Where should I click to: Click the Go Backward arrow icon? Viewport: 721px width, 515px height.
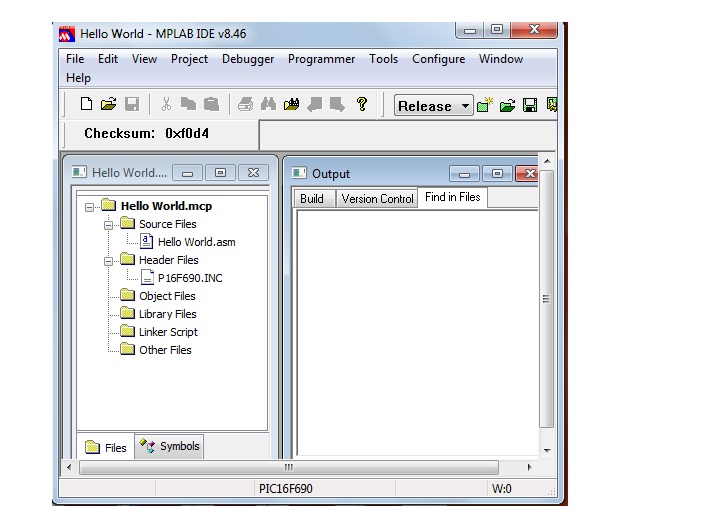tap(315, 104)
